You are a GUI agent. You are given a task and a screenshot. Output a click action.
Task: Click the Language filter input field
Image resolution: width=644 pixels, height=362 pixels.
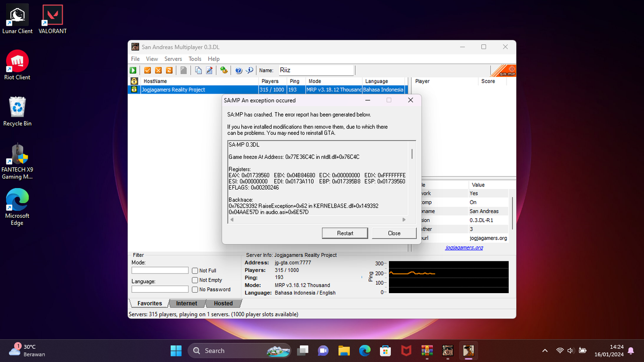[159, 289]
